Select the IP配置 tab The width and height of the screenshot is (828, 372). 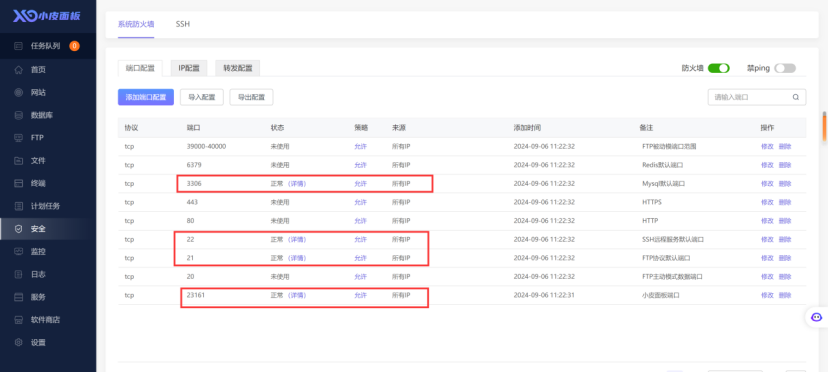point(189,68)
